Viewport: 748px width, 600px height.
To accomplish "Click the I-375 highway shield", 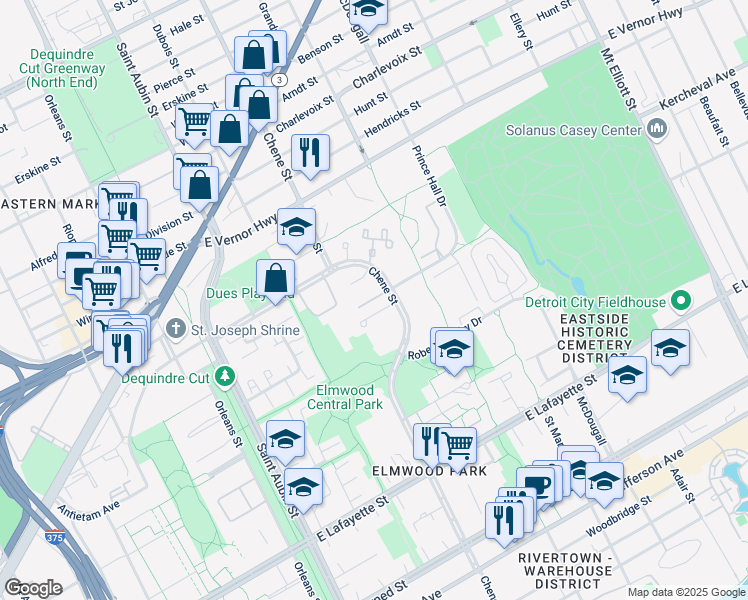I will (55, 537).
